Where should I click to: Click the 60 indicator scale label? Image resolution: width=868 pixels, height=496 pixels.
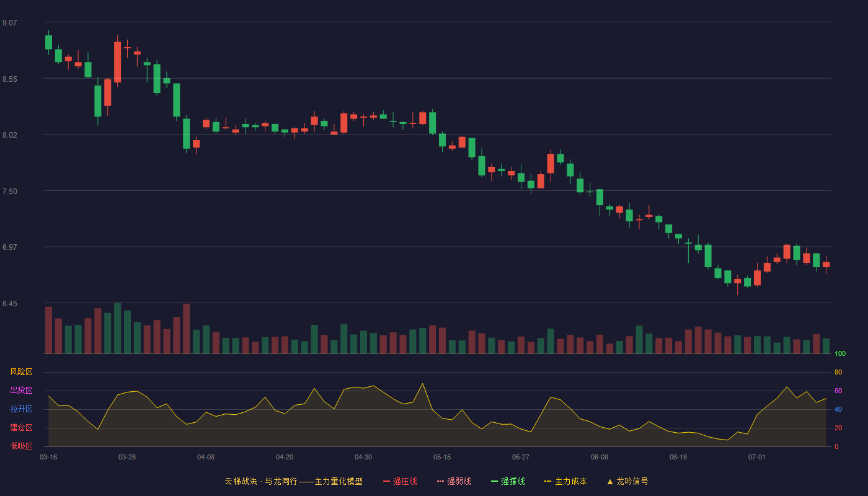[838, 391]
